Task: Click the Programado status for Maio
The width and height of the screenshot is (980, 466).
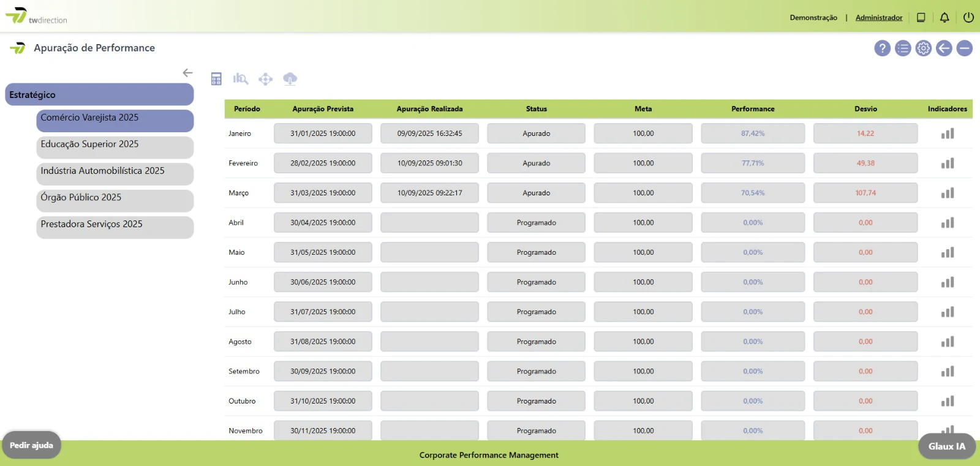Action: coord(537,252)
